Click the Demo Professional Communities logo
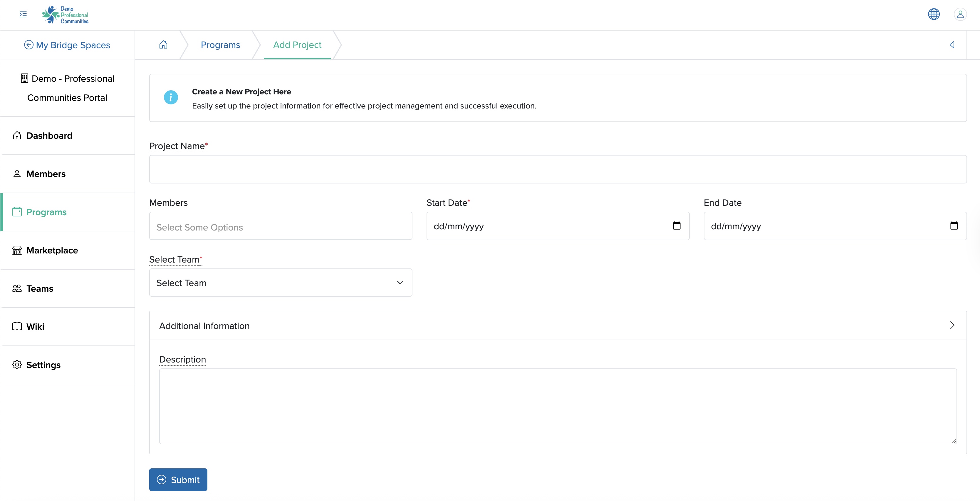Screen dimensions: 980x501 point(65,15)
